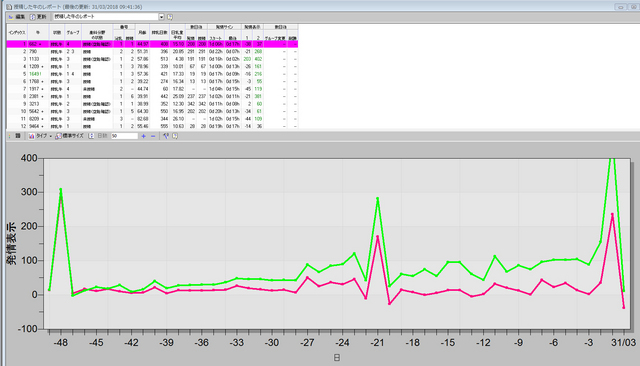Click the days input field showing 50

pos(124,136)
